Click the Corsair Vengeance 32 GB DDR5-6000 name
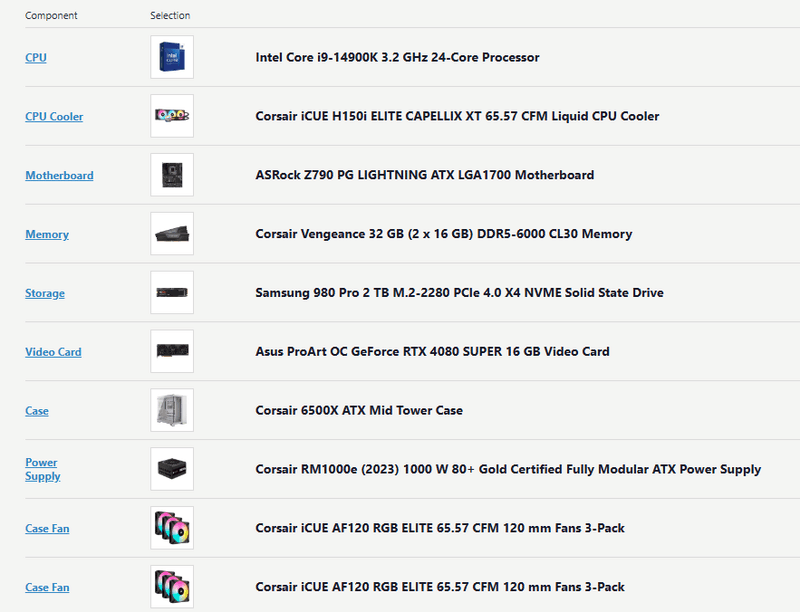 click(443, 234)
